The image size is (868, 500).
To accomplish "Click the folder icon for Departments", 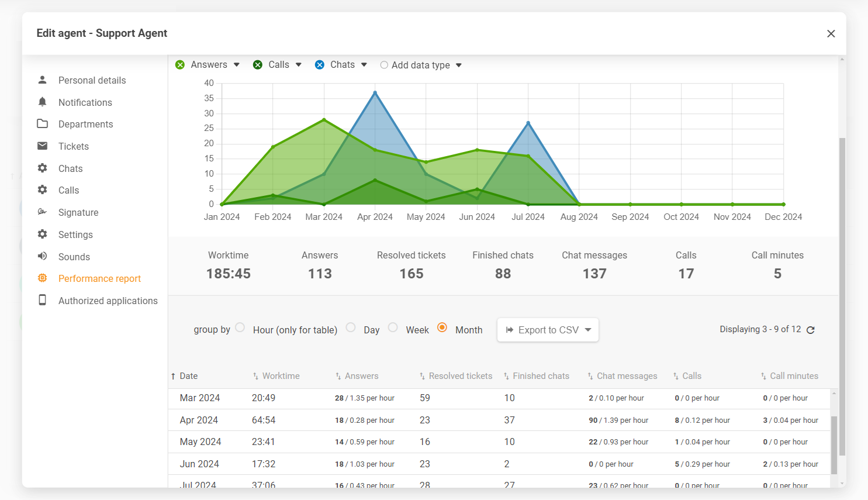I will click(x=42, y=124).
